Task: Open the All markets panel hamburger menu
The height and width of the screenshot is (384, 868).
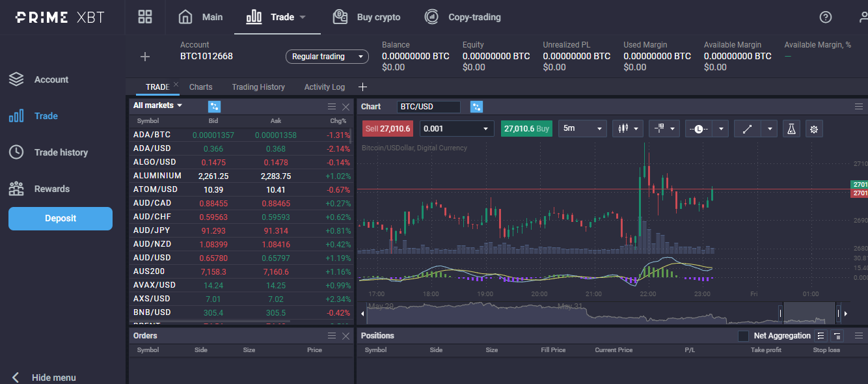Action: pos(332,106)
